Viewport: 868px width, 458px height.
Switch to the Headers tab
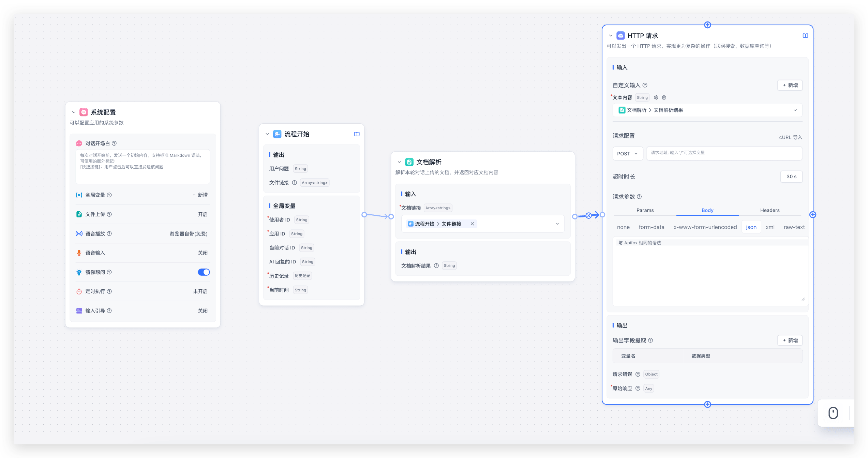click(769, 210)
